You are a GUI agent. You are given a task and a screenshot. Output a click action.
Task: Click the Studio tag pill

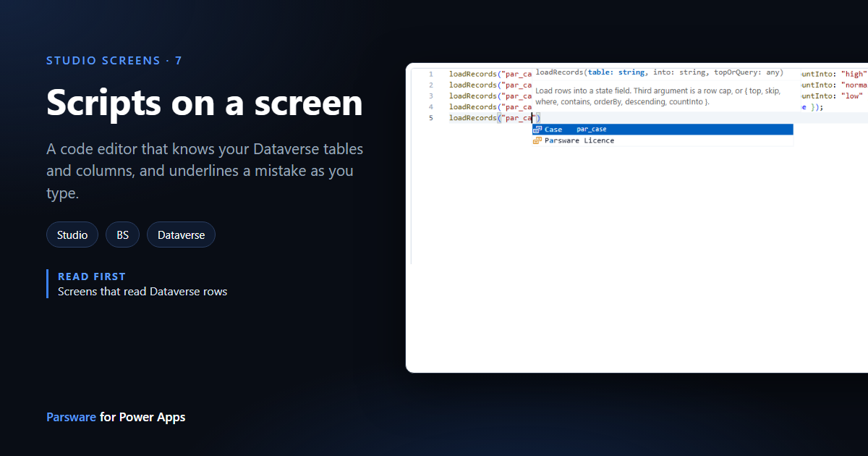click(x=72, y=235)
